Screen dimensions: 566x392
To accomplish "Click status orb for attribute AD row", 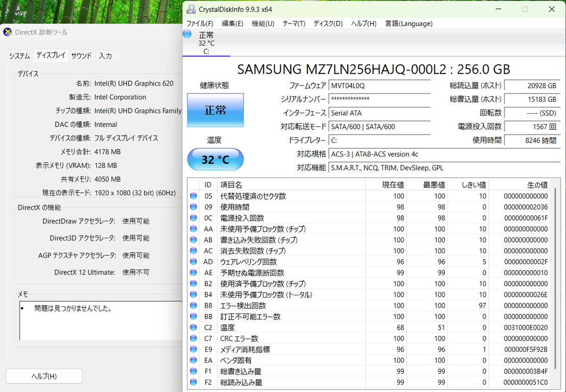I will click(193, 262).
